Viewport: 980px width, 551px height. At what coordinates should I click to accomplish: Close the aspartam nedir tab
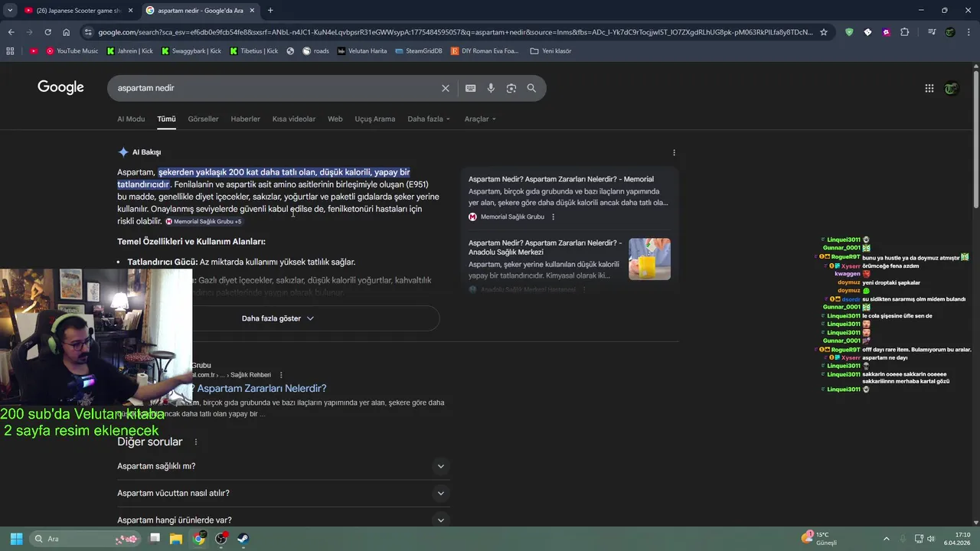coord(252,10)
